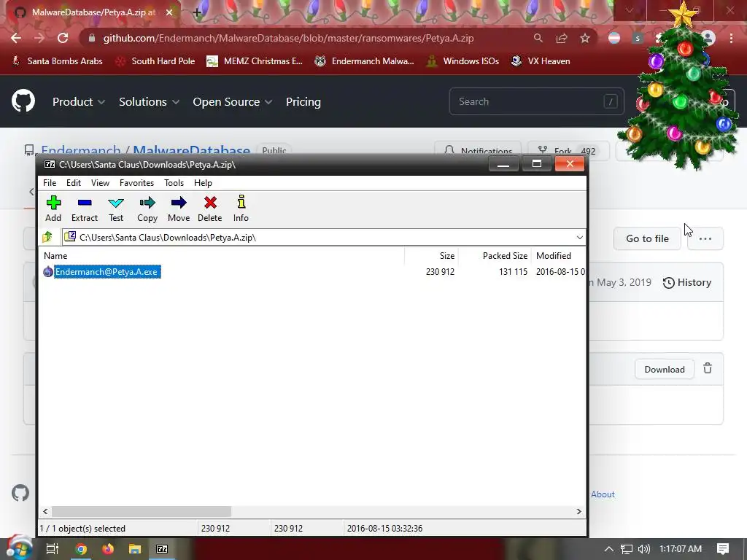The height and width of the screenshot is (560, 747).
Task: Close the MalwareDatabase Chrome tab
Action: [169, 12]
